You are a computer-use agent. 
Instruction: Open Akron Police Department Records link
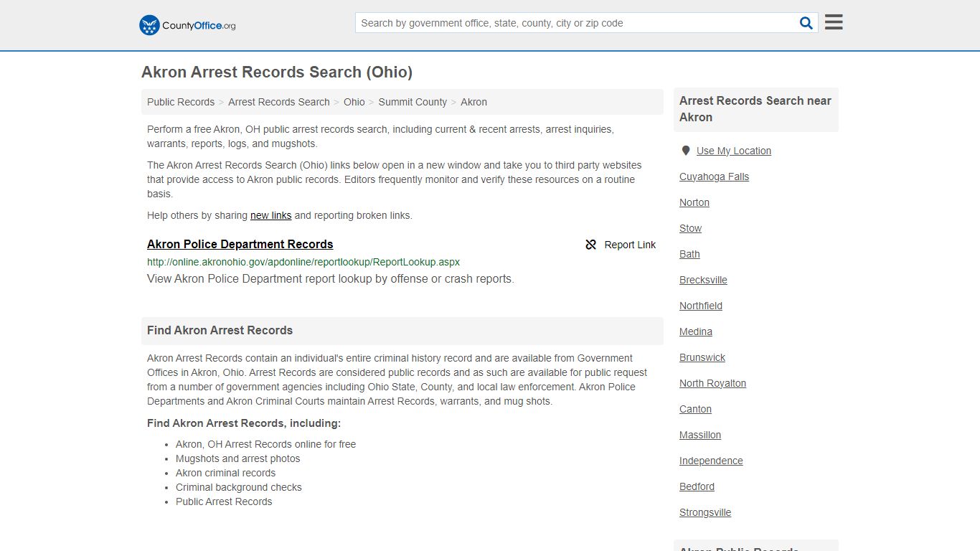coord(240,244)
